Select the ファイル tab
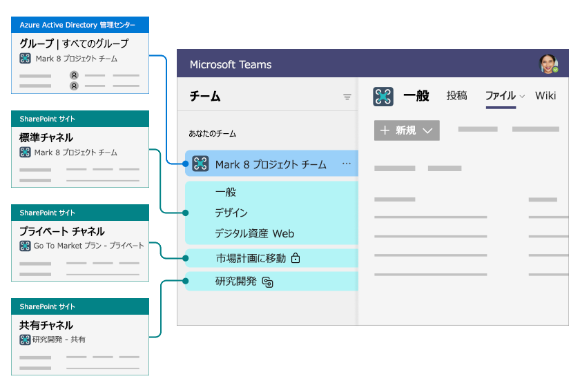Image resolution: width=580 pixels, height=392 pixels. click(x=500, y=96)
